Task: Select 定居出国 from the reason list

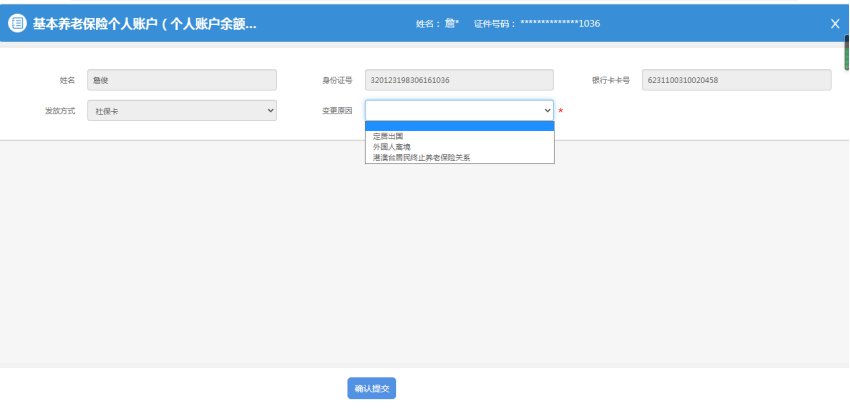Action: click(388, 135)
